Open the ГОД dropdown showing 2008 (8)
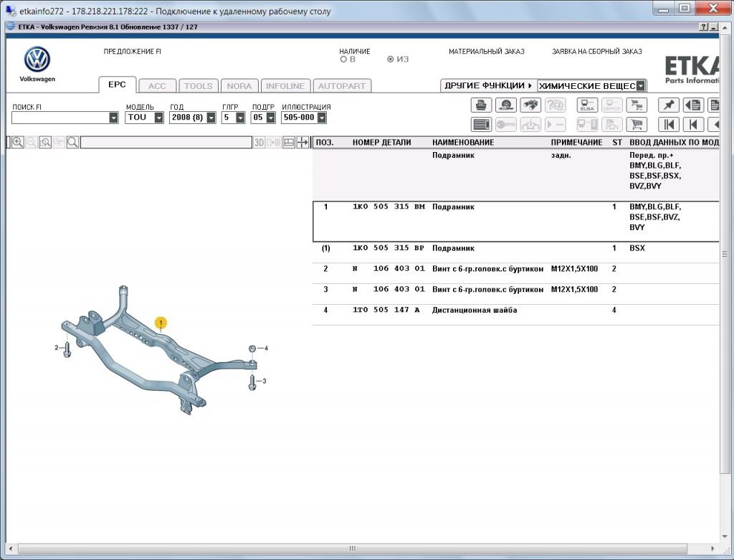Viewport: 734px width, 560px height. tap(211, 118)
